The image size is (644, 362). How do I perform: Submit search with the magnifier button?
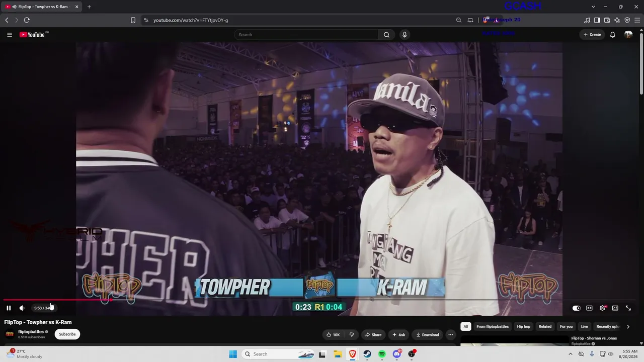pyautogui.click(x=386, y=35)
